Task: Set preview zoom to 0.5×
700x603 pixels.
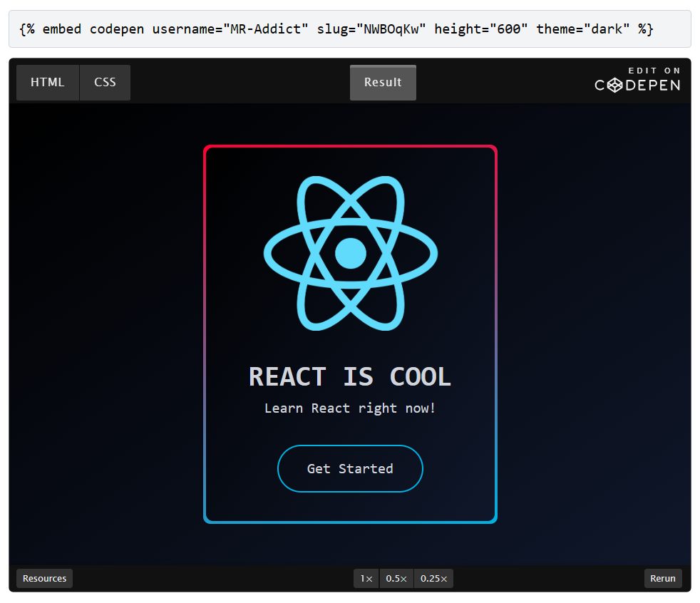Action: click(396, 578)
